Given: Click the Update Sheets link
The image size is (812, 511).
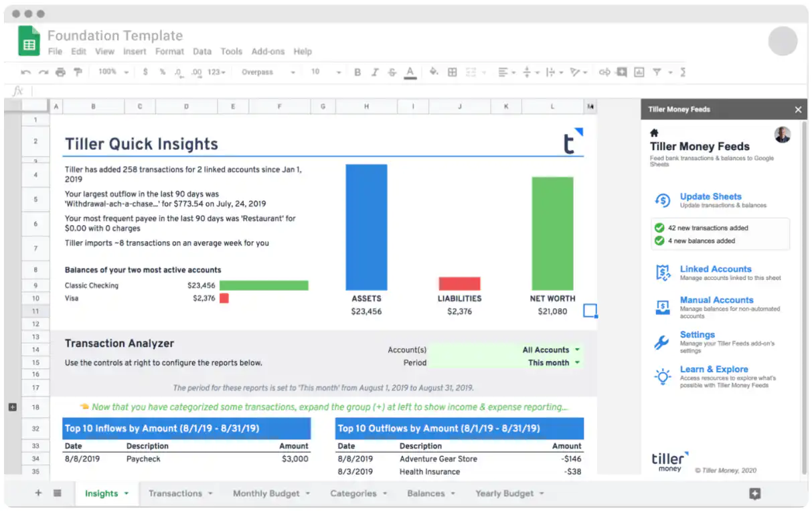Looking at the screenshot, I should (710, 196).
